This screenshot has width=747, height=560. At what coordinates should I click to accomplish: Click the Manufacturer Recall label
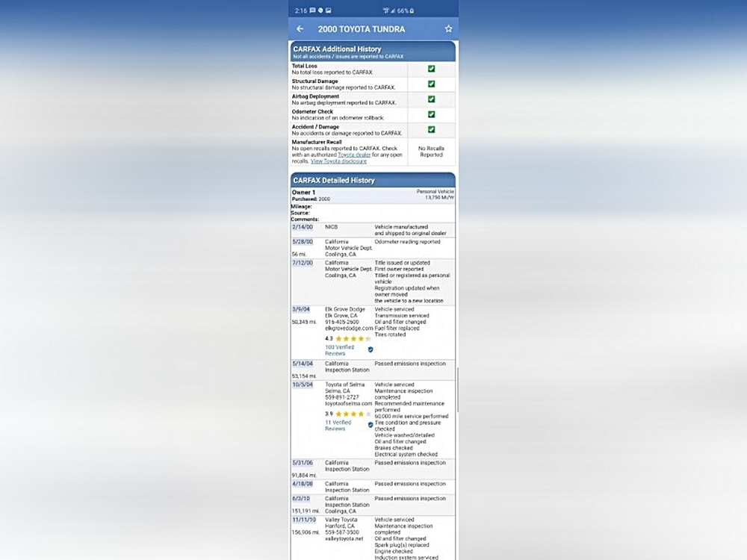[x=317, y=142]
